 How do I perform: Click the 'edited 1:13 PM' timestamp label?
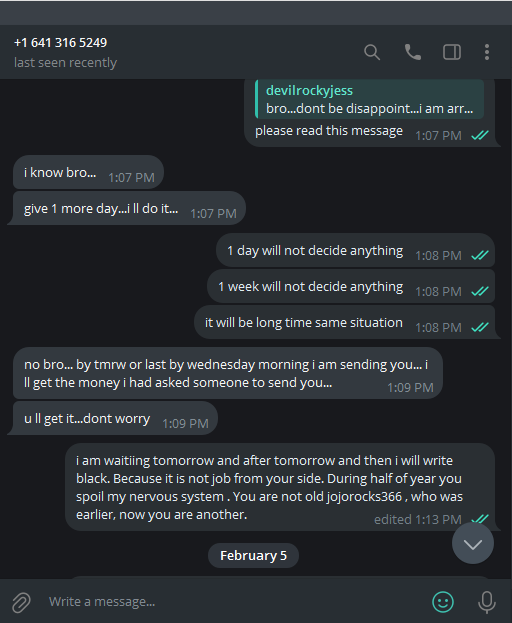[x=418, y=519]
